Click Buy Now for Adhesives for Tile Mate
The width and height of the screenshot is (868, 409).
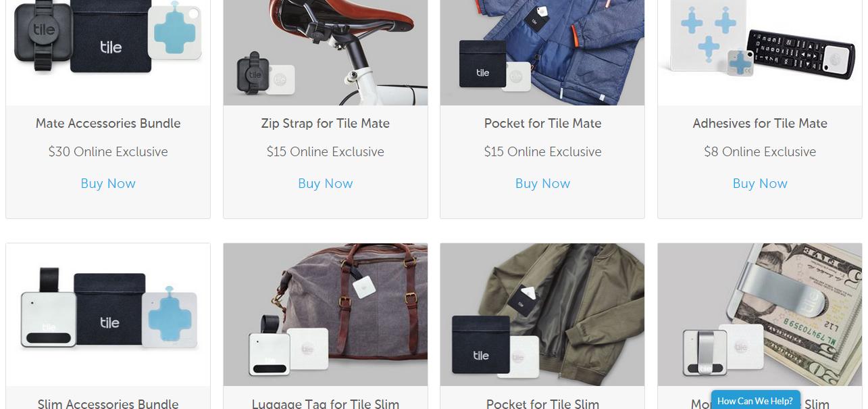tap(760, 183)
